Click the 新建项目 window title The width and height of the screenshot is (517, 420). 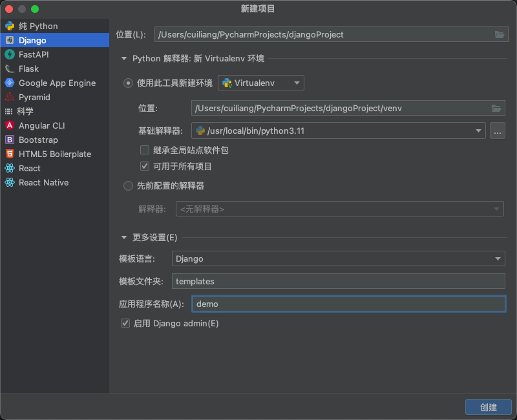tap(258, 9)
